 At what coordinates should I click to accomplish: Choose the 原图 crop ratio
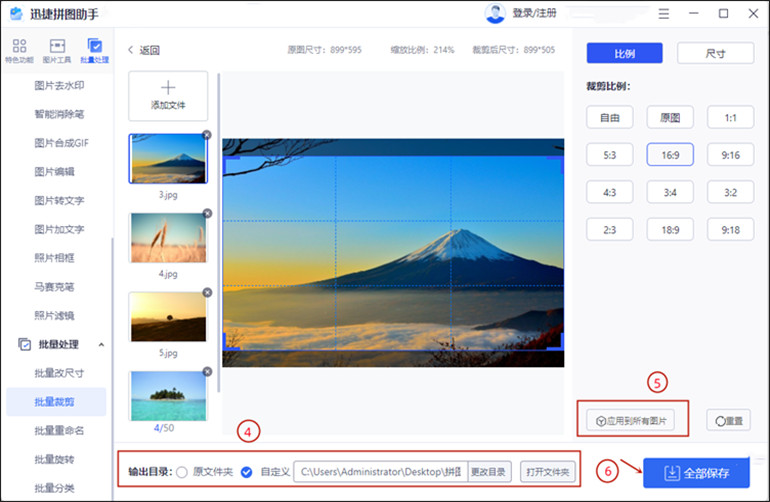[x=670, y=117]
